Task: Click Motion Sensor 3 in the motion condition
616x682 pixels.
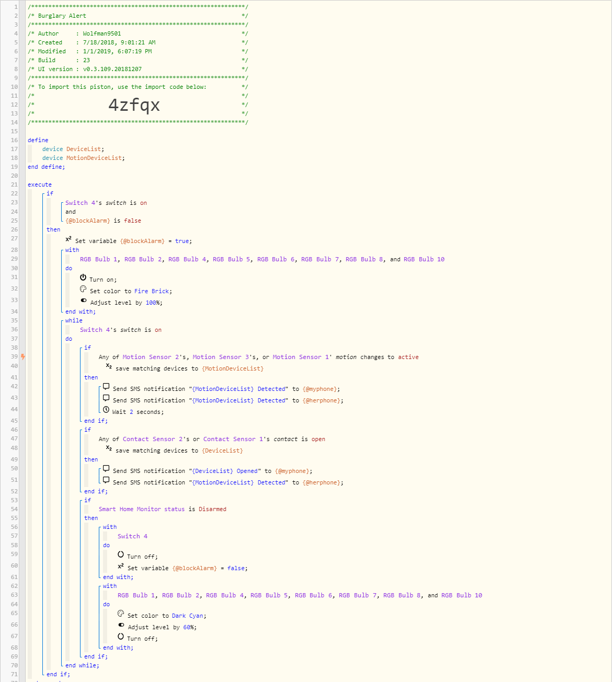Action: 221,357
